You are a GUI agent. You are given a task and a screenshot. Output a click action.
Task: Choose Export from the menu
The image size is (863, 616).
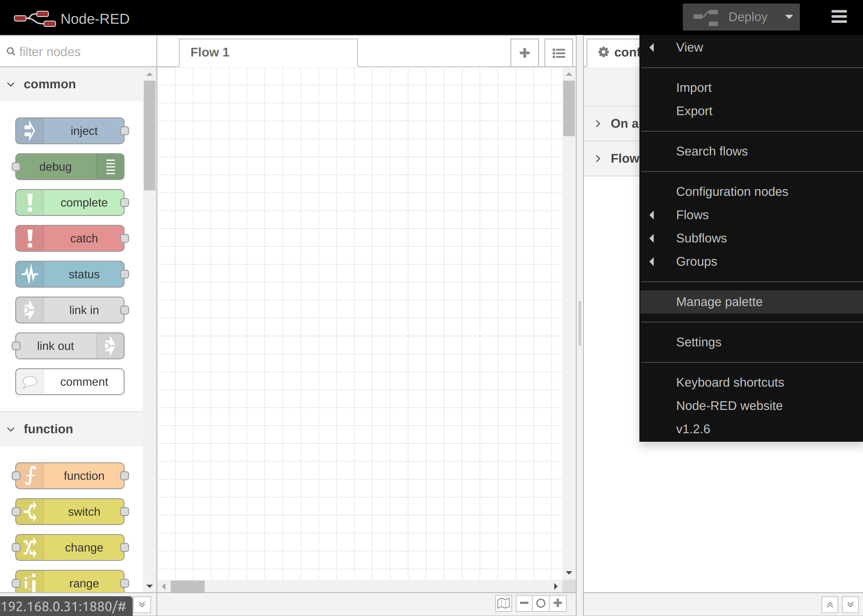(752, 111)
